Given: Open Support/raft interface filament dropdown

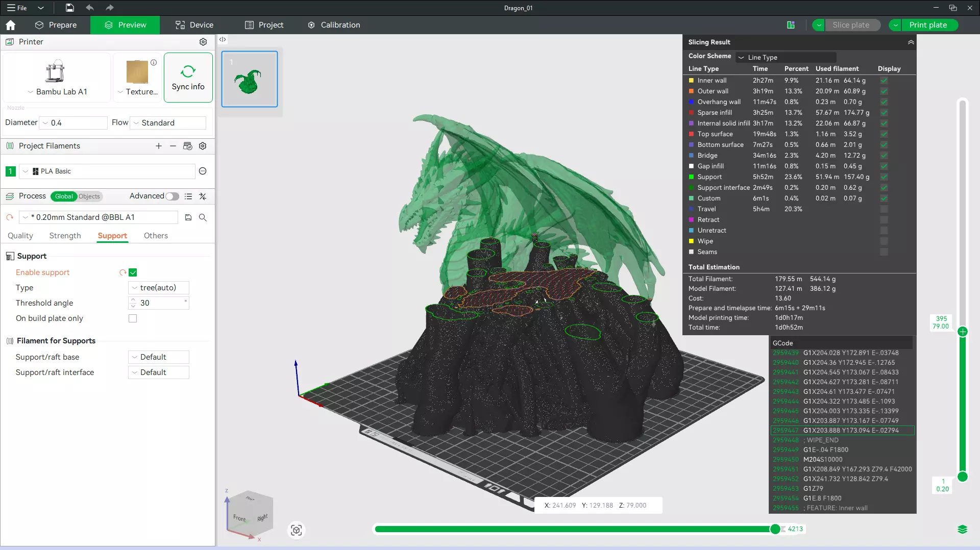Looking at the screenshot, I should [x=159, y=372].
